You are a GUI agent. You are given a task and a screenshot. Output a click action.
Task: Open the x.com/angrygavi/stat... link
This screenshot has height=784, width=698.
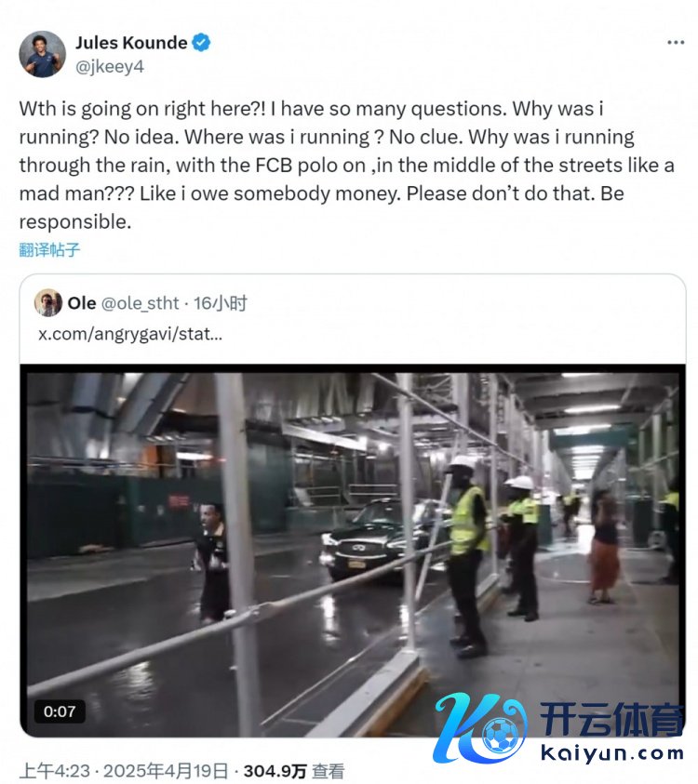pos(130,334)
